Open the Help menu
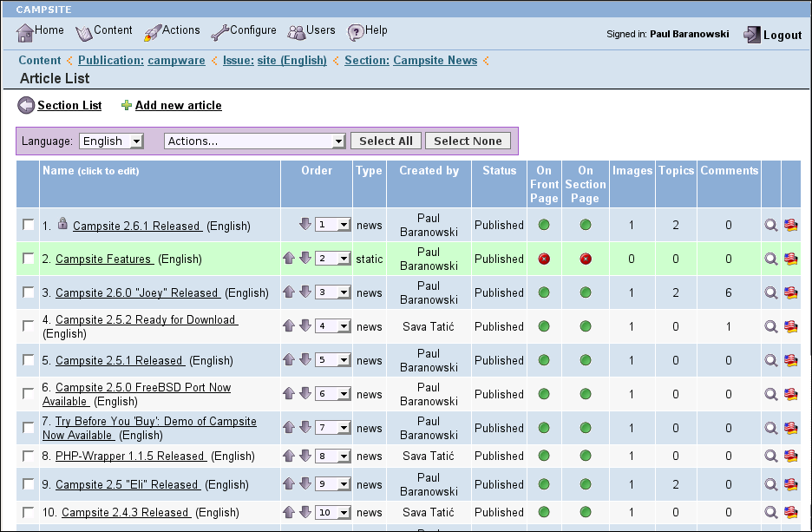 coord(367,31)
